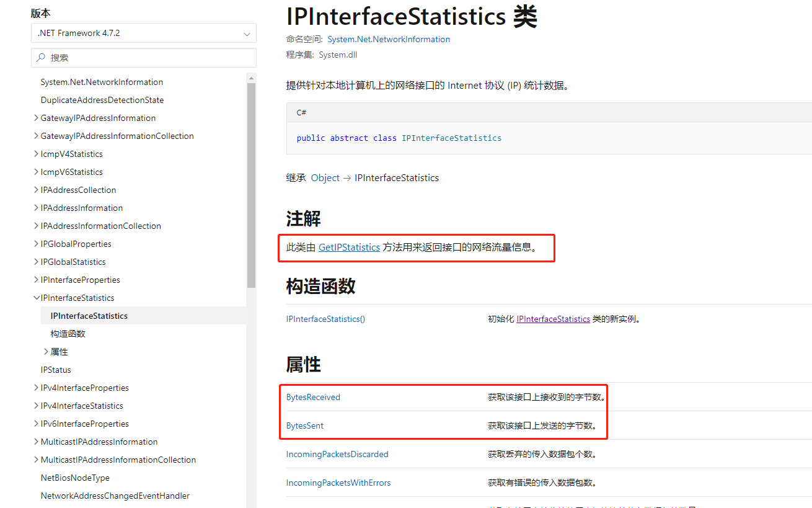
Task: Click the 'public abstract class' code line
Action: click(x=399, y=138)
